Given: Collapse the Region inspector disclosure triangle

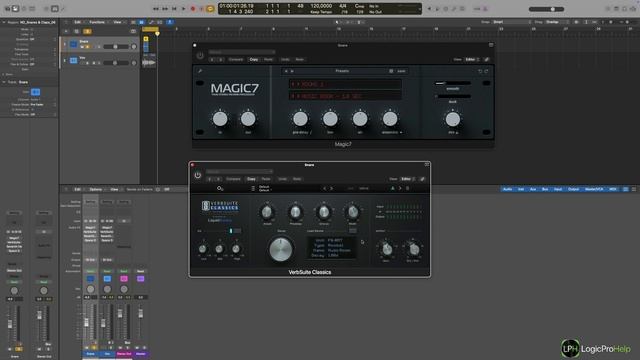Looking at the screenshot, I should [4, 22].
